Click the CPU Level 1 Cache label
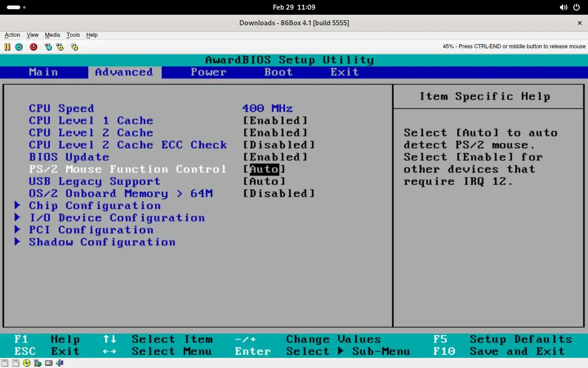Viewport: 588px width, 368px height. tap(91, 121)
